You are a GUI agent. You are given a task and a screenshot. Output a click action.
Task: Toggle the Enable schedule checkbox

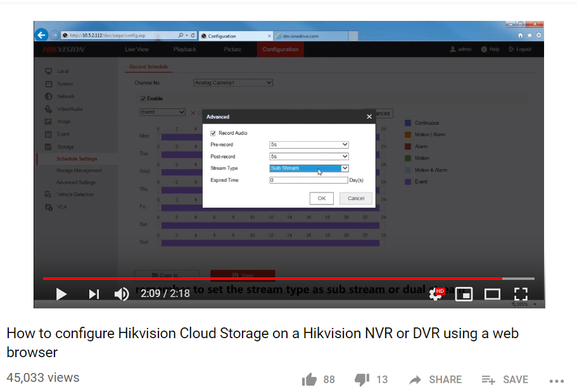pos(143,99)
